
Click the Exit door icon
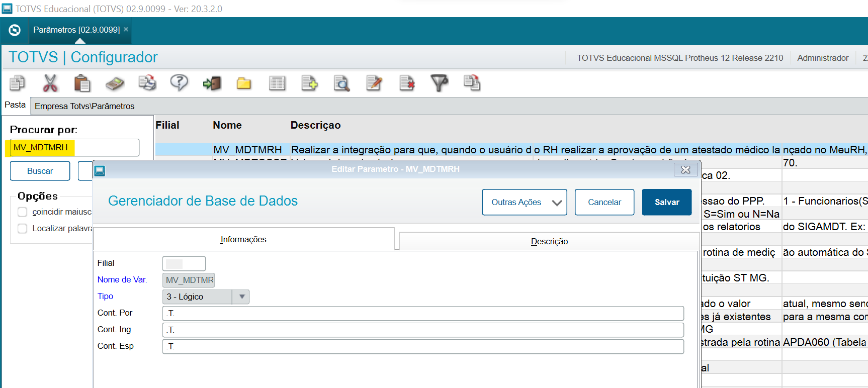click(x=212, y=83)
